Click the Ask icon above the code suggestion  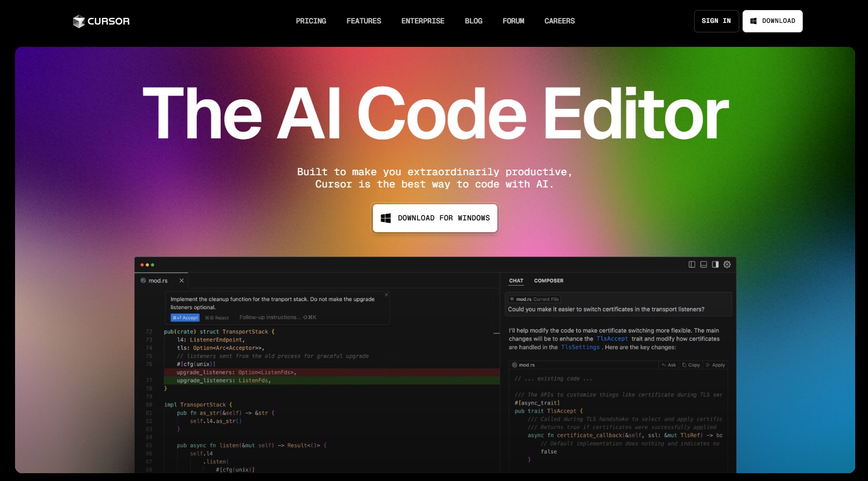pos(664,365)
